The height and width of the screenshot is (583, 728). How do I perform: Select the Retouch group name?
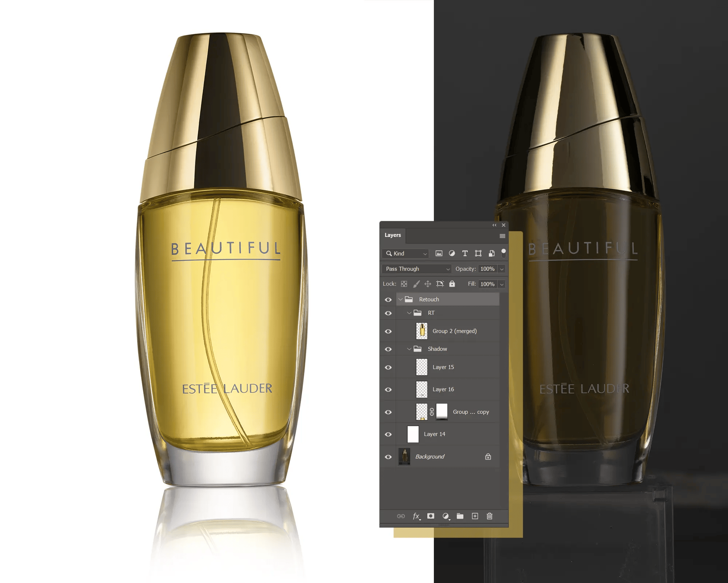point(429,299)
